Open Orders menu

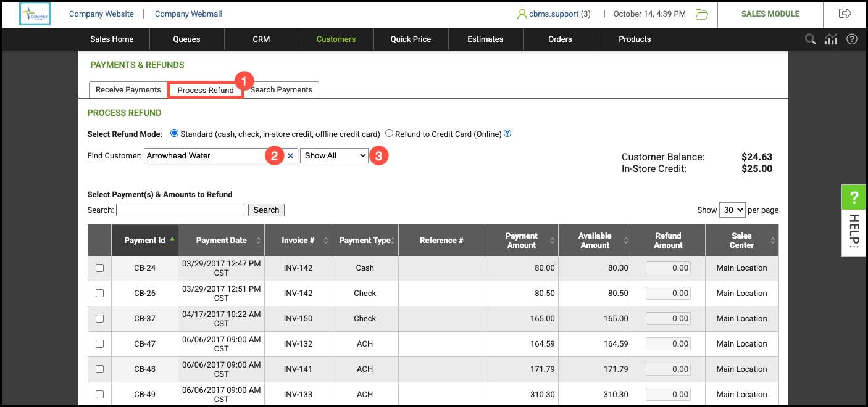tap(560, 39)
